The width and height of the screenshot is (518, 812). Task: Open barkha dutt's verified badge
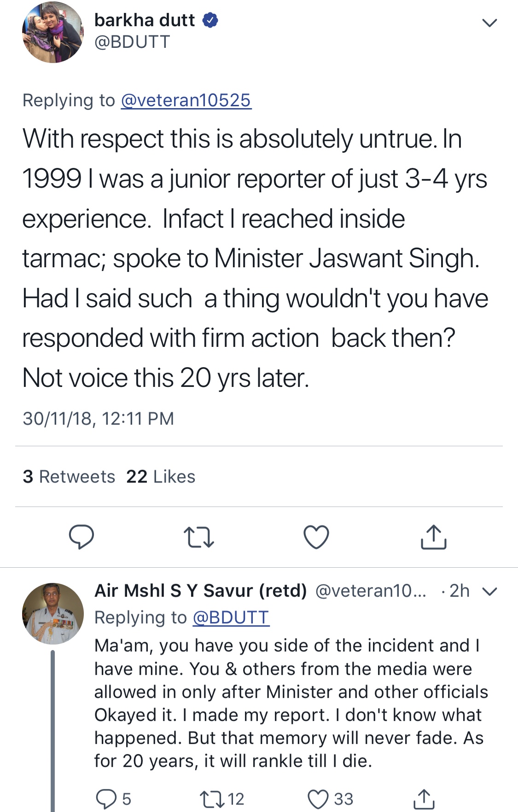(x=210, y=21)
